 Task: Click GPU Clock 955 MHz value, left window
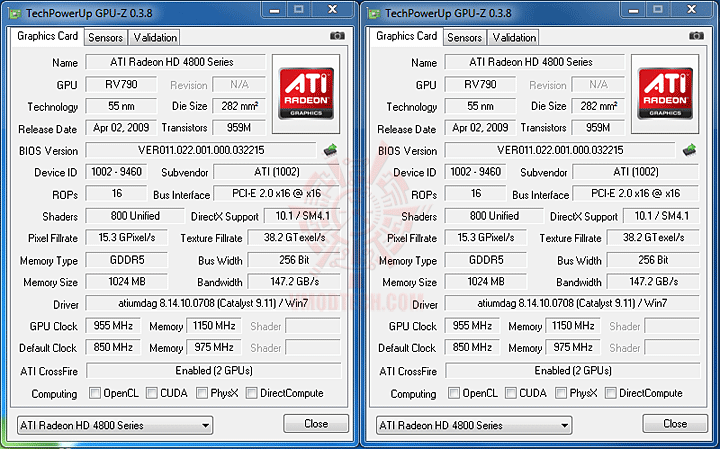click(x=113, y=326)
